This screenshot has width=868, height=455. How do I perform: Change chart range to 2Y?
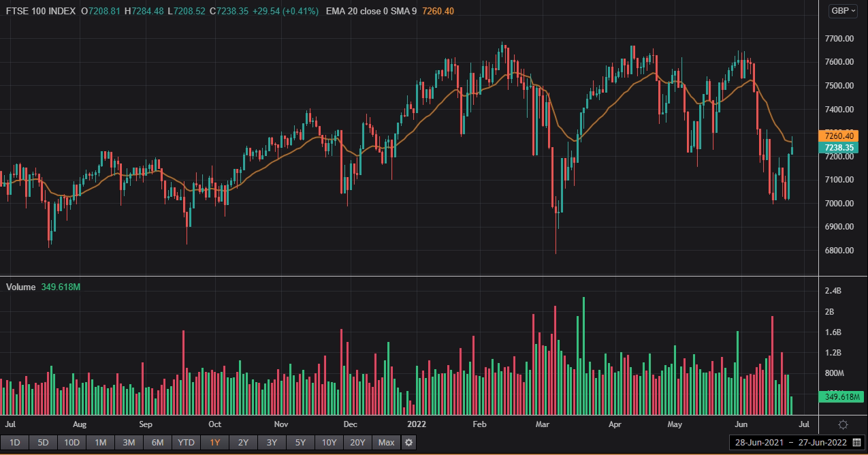coord(243,443)
